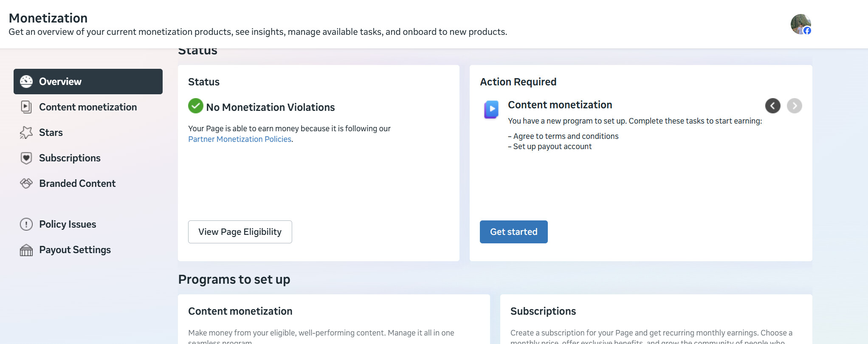Select the Subscriptions shield-heart icon

pyautogui.click(x=26, y=158)
